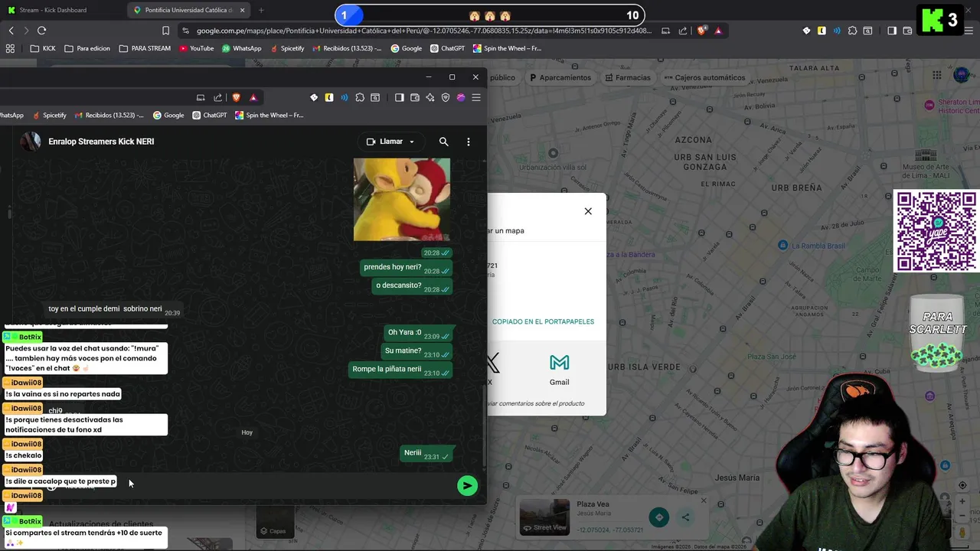Open the Google bookmark in the Maps window
Image resolution: width=980 pixels, height=551 pixels.
pos(407,48)
